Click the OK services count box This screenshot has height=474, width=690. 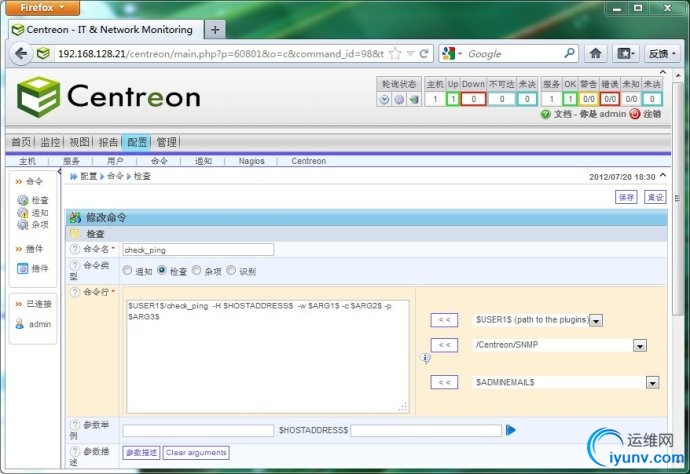tap(570, 99)
